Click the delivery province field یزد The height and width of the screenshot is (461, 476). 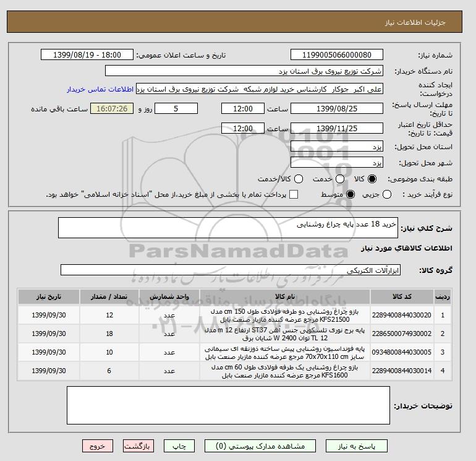pos(337,147)
